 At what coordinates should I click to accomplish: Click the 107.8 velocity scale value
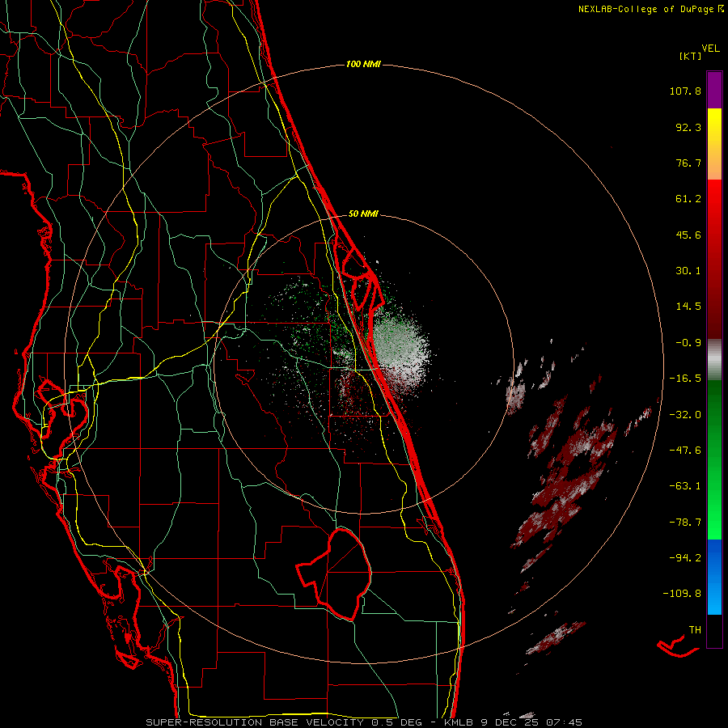685,91
